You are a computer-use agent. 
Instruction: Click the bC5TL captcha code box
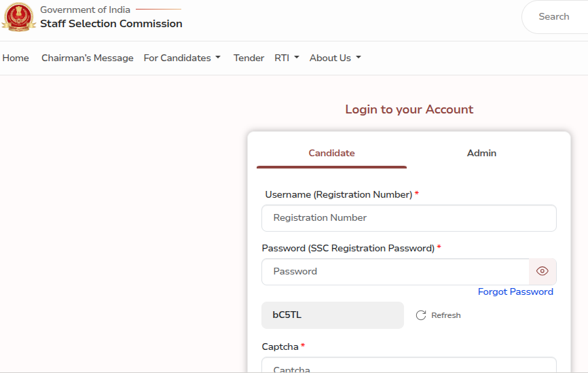tap(333, 315)
